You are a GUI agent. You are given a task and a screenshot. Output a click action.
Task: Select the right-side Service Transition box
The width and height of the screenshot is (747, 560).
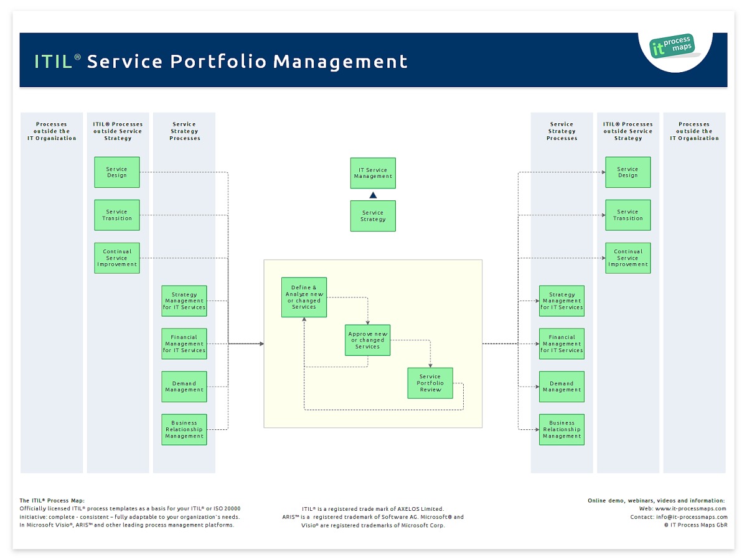pos(628,215)
